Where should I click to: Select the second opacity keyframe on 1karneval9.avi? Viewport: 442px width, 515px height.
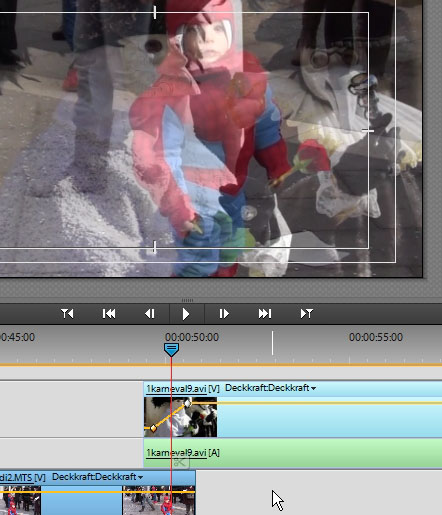click(188, 403)
